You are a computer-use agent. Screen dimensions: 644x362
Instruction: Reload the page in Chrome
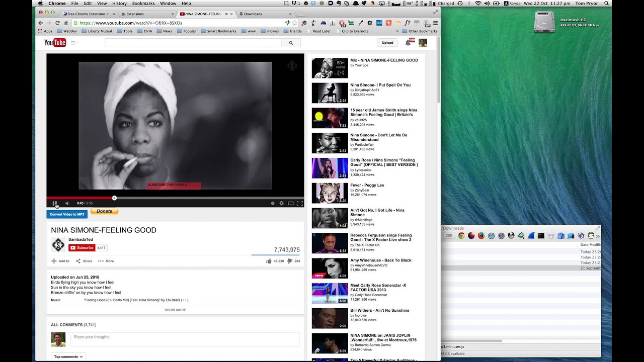(x=57, y=23)
